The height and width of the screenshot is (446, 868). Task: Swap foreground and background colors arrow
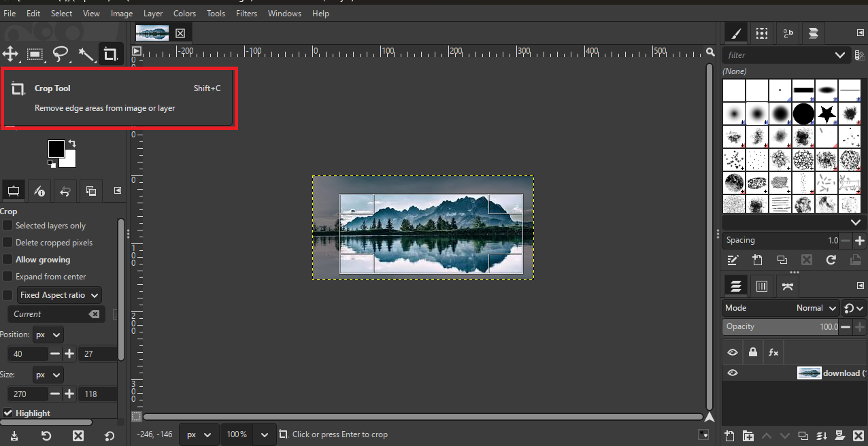pos(71,143)
